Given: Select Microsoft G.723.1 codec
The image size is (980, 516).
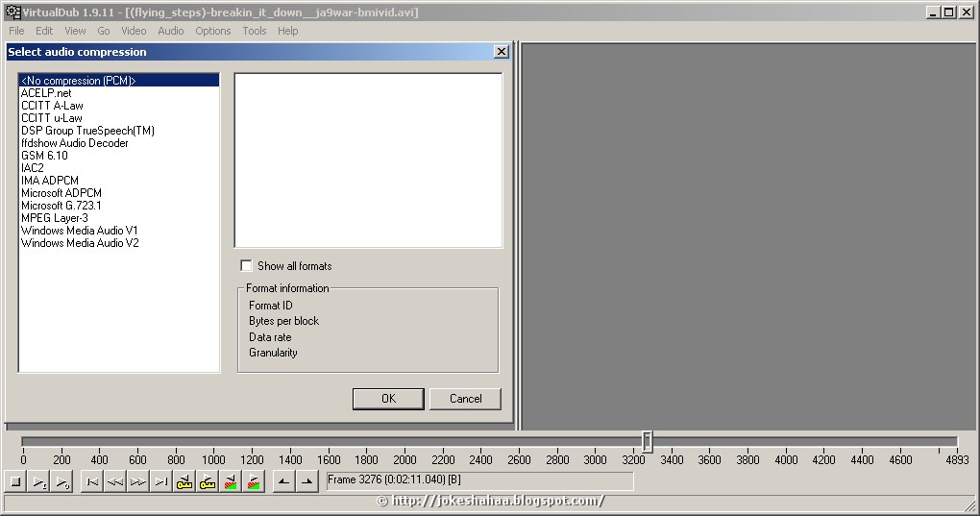Looking at the screenshot, I should click(119, 206).
